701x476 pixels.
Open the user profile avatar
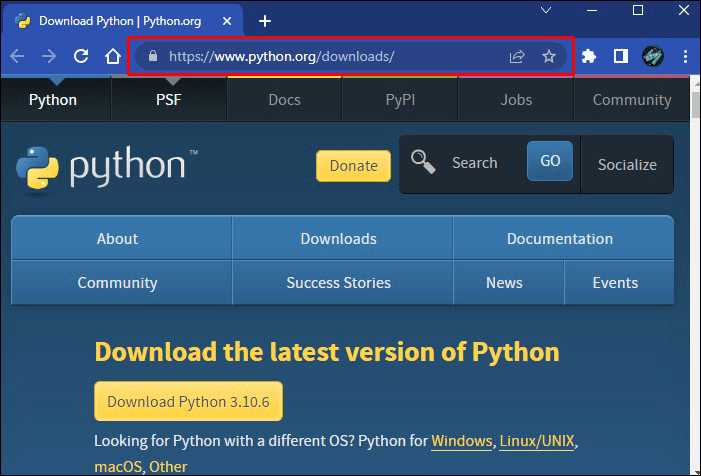coord(653,57)
